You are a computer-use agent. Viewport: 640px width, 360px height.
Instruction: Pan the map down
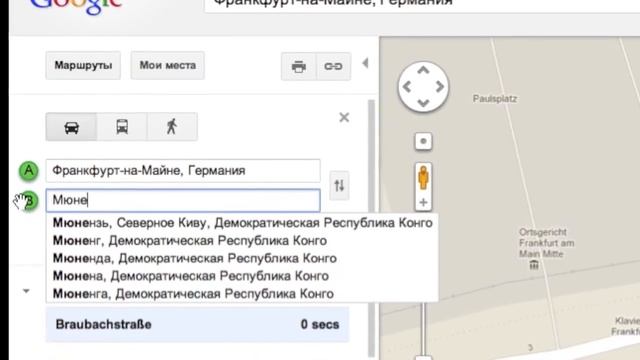[423, 103]
